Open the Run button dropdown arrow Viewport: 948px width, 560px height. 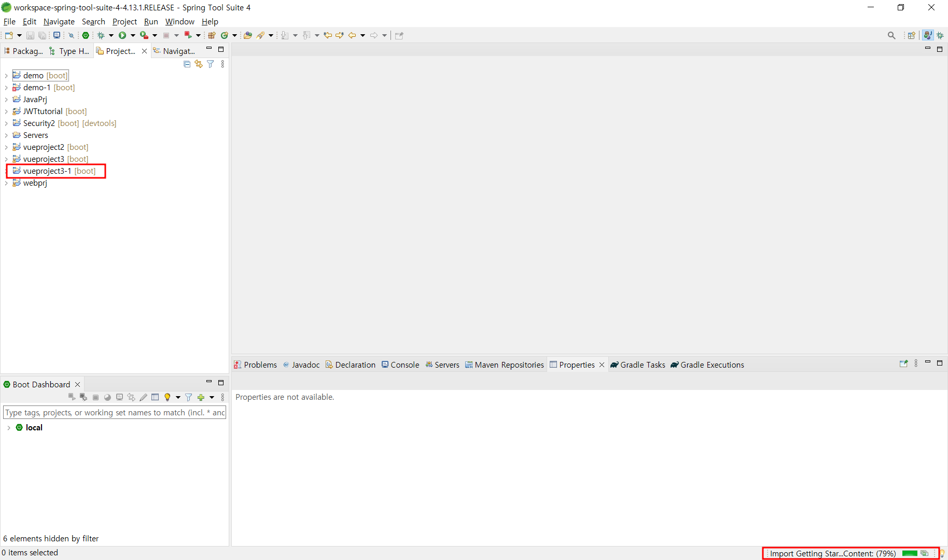133,35
